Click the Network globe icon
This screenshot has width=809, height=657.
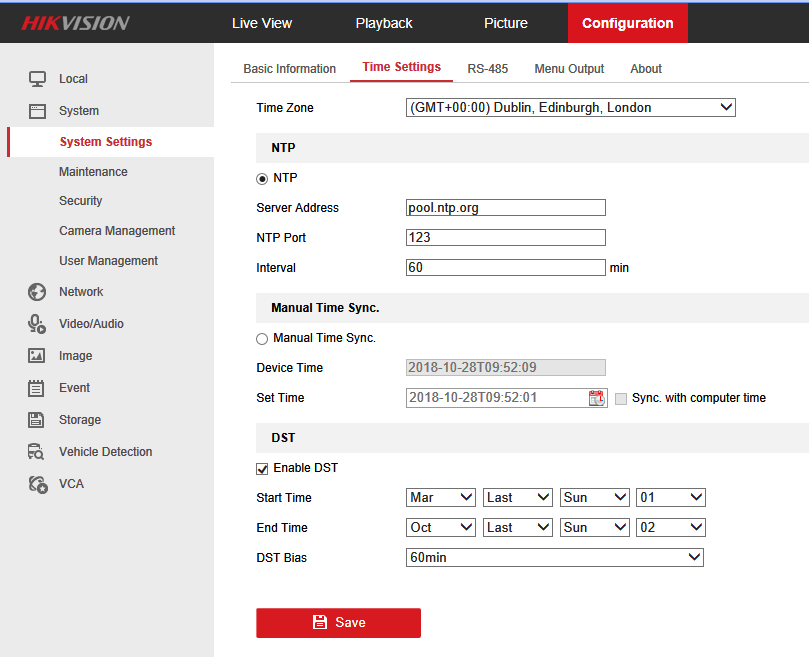(x=37, y=292)
